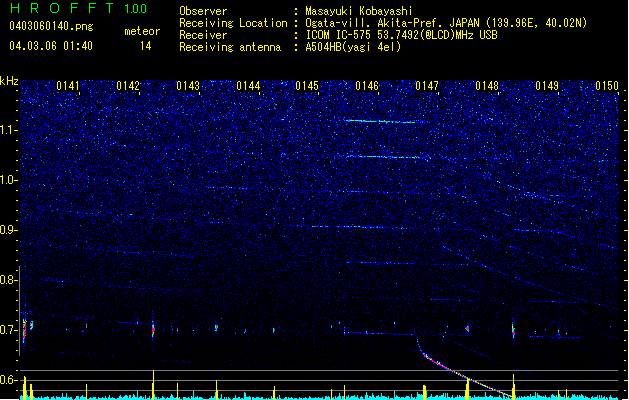The width and height of the screenshot is (629, 400).
Task: Click the 0147 time marker
Action: [427, 86]
